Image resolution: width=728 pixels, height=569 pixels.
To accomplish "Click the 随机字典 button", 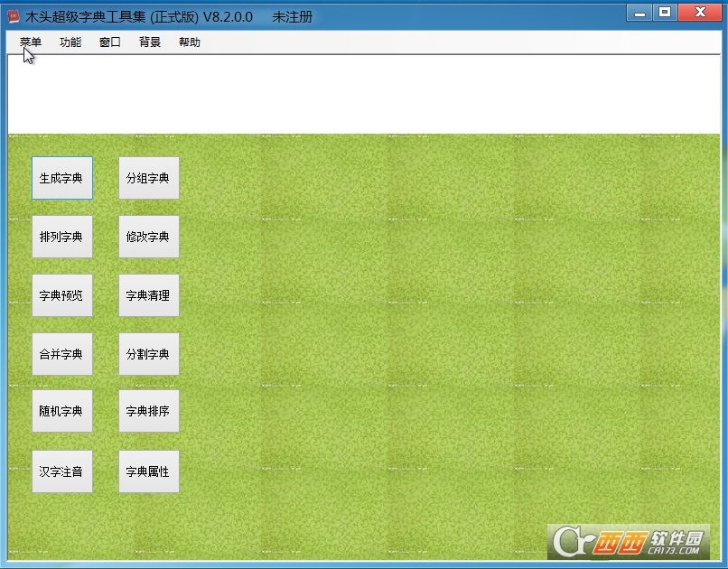I will (62, 411).
